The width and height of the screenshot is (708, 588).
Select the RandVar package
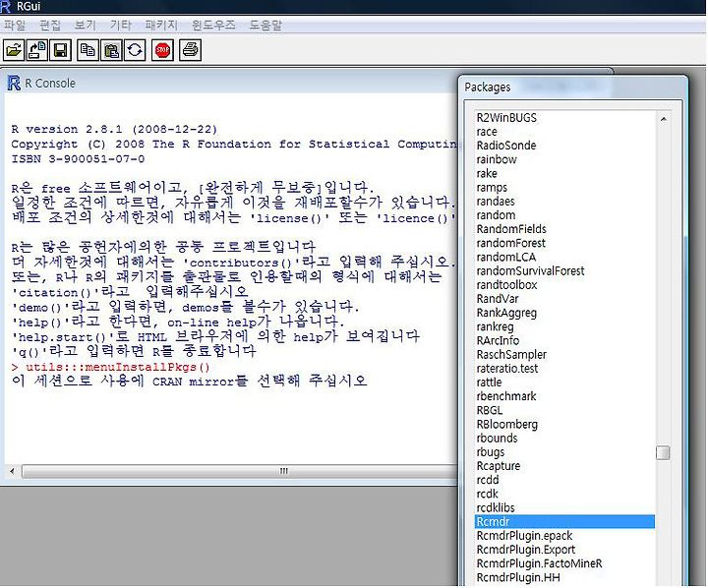click(564, 299)
